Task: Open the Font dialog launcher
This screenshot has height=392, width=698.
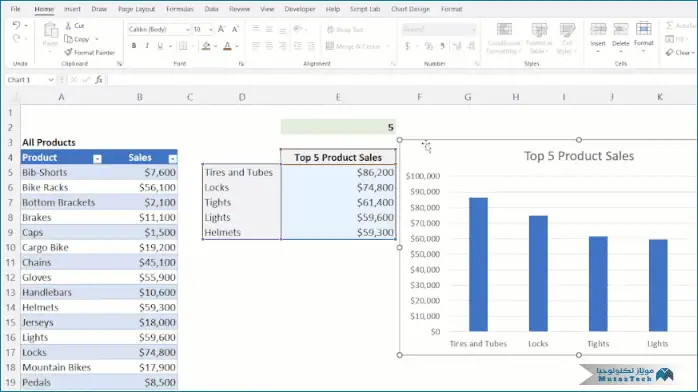Action: 241,64
